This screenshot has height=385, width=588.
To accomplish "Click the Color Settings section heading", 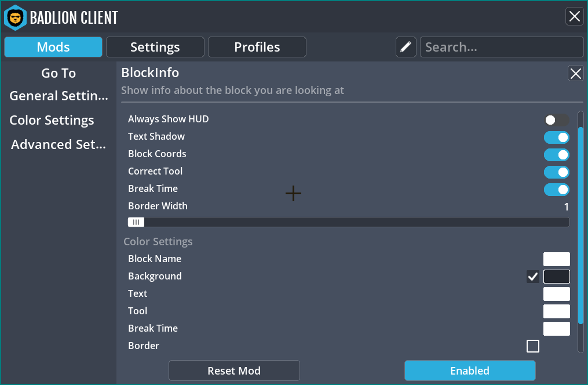I will (158, 241).
